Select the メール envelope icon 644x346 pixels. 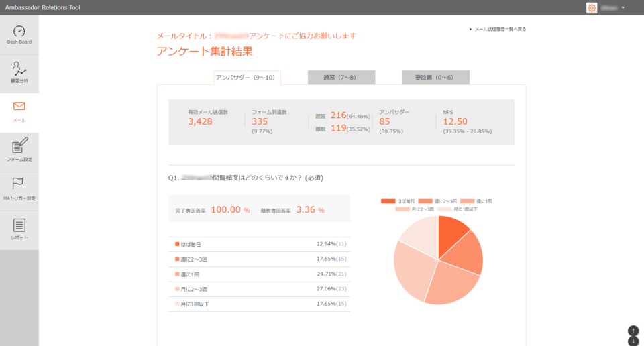[x=19, y=107]
